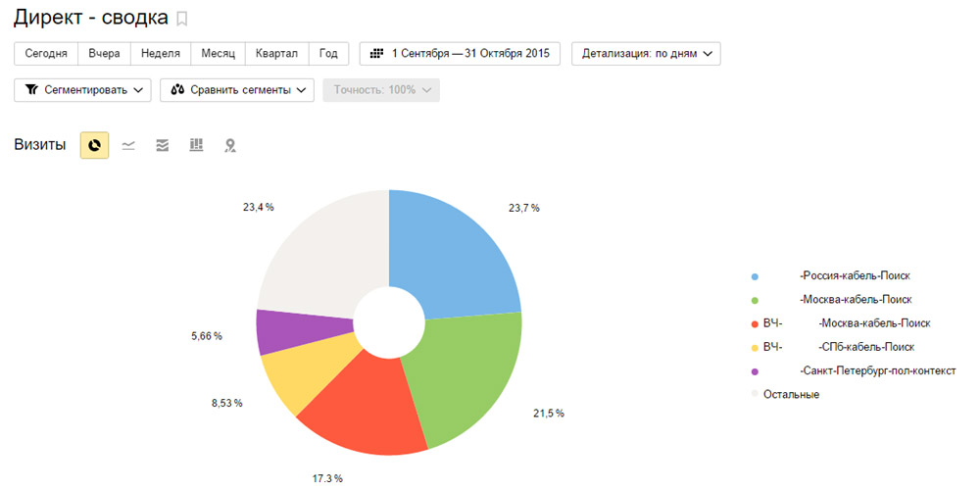Click the Сегодня period button
The width and height of the screenshot is (980, 491).
tap(46, 53)
